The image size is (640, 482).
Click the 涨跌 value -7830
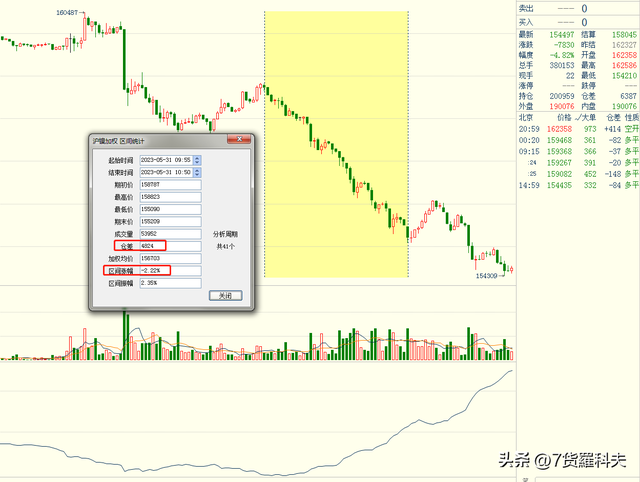click(564, 45)
